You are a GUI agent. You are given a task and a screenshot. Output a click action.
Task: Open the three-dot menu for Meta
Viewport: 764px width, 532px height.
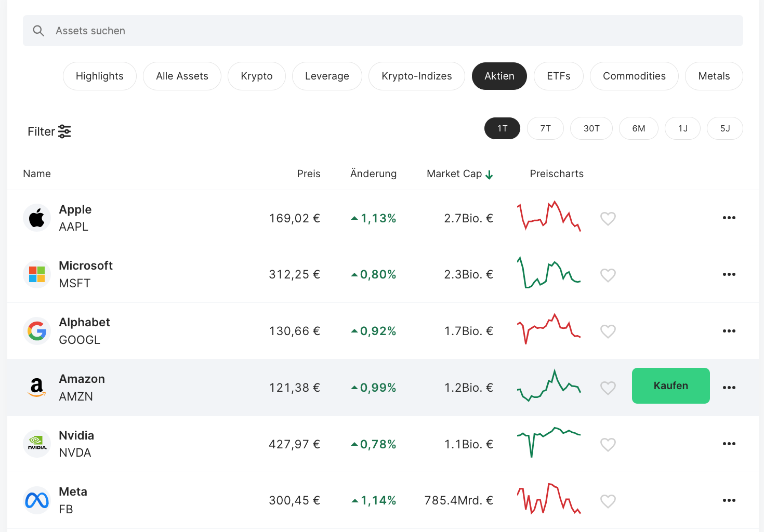pos(729,500)
